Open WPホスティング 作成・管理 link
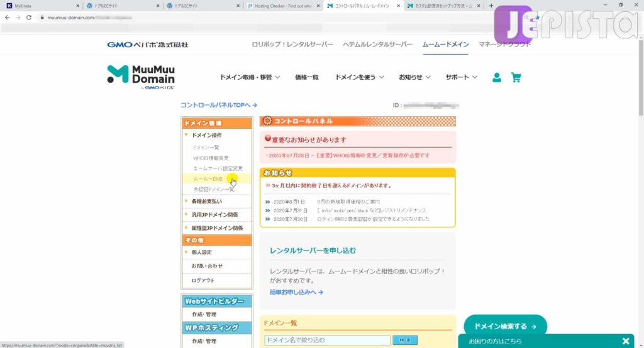 click(x=204, y=341)
